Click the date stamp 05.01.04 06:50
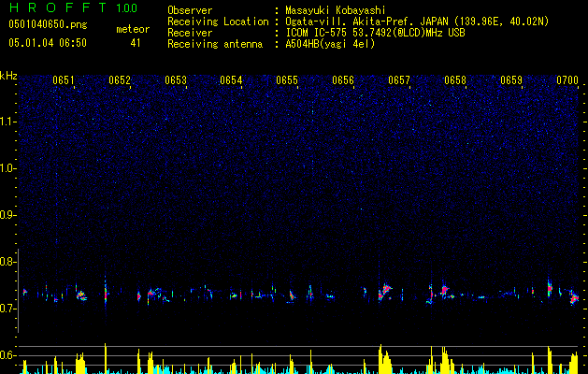This screenshot has height=374, width=588. point(48,43)
